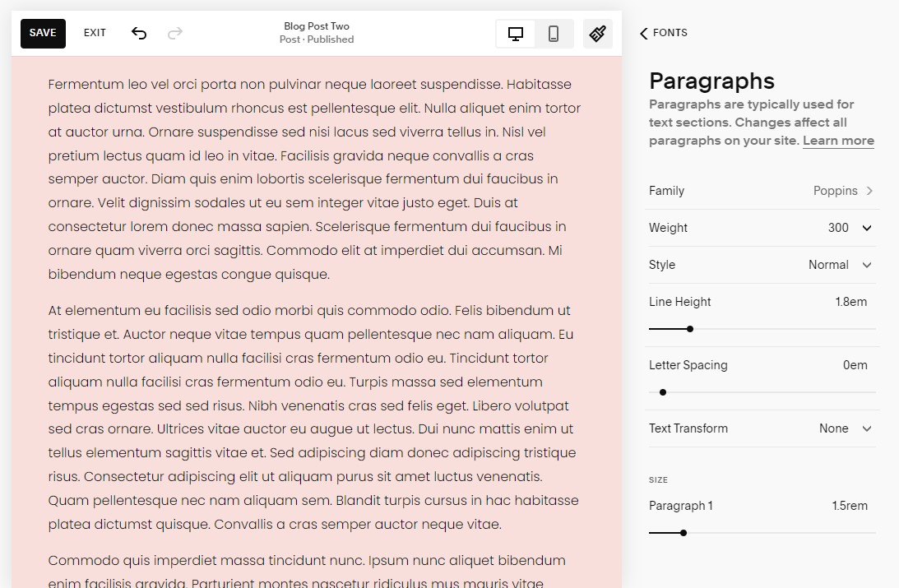Click the EXIT button

coord(95,33)
